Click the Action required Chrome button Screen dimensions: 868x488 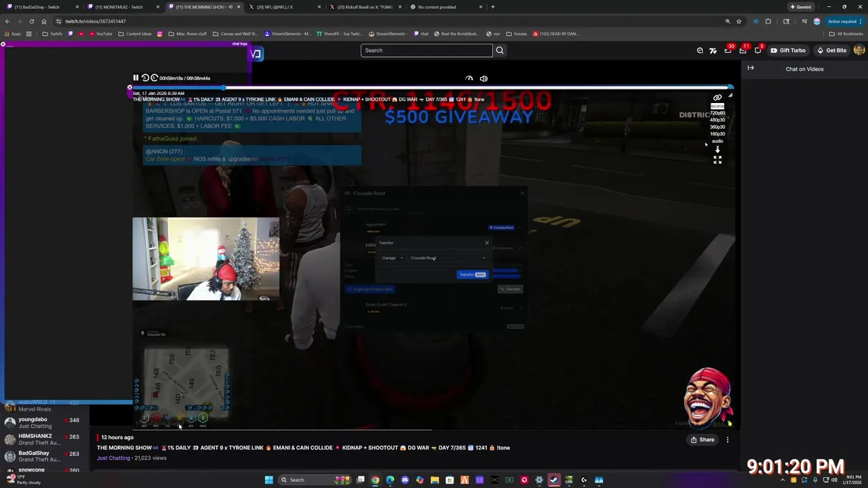[x=843, y=21]
